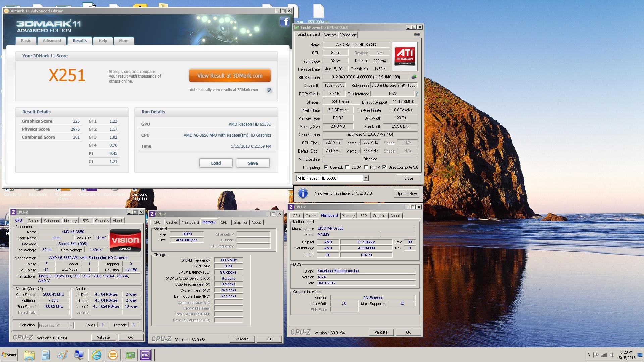644x362 pixels.
Task: Click the GPU-Z BIOS Version field
Action: pos(366,77)
